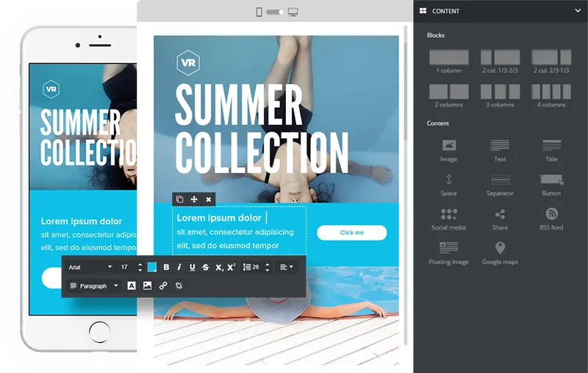Click the SUMMER COLLECTION hero image
The height and width of the screenshot is (373, 588).
[276, 119]
